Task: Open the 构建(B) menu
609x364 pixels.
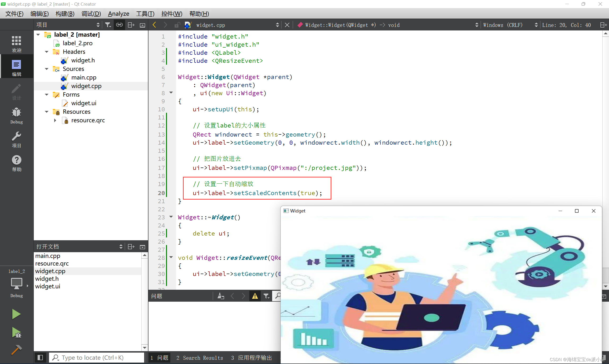Action: click(65, 14)
